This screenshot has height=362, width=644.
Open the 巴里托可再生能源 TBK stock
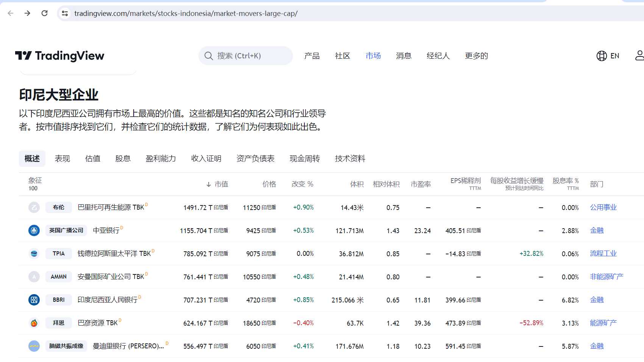coord(111,207)
